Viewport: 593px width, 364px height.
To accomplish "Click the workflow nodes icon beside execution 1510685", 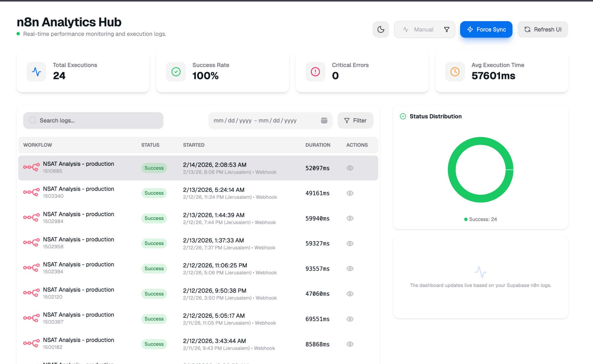I will point(31,167).
